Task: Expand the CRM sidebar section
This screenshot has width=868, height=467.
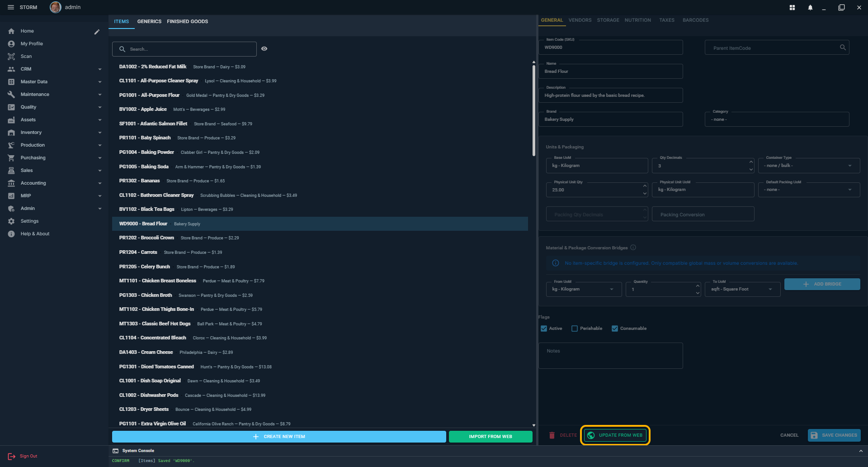Action: click(100, 69)
